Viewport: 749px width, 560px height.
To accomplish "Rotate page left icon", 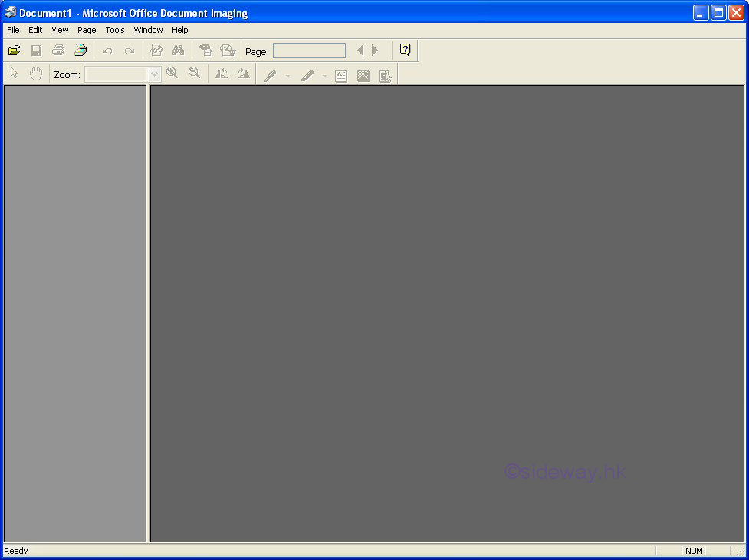I will [x=221, y=74].
